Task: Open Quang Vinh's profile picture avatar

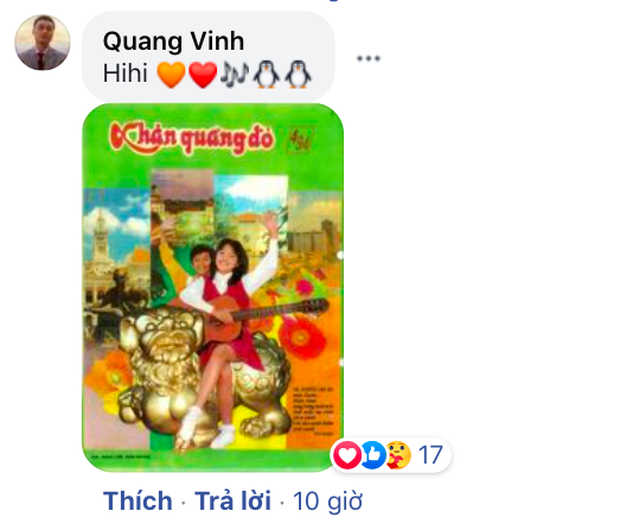Action: click(x=42, y=42)
